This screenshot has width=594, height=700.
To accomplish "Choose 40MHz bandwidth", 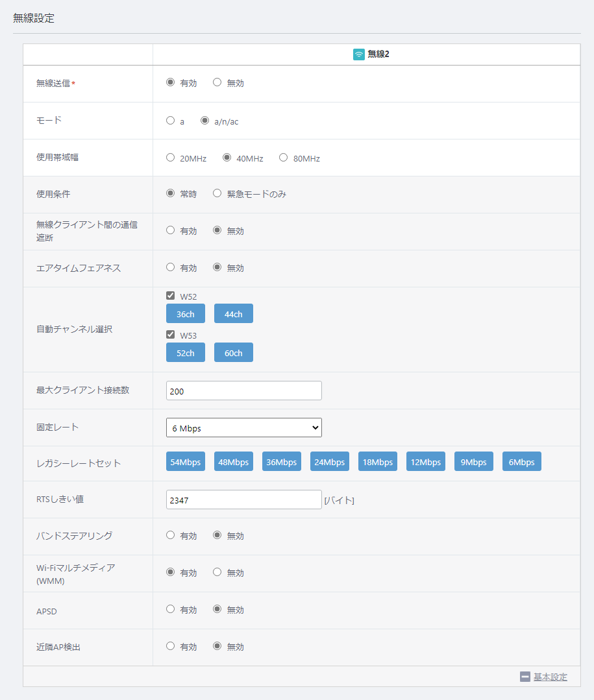I will (227, 158).
